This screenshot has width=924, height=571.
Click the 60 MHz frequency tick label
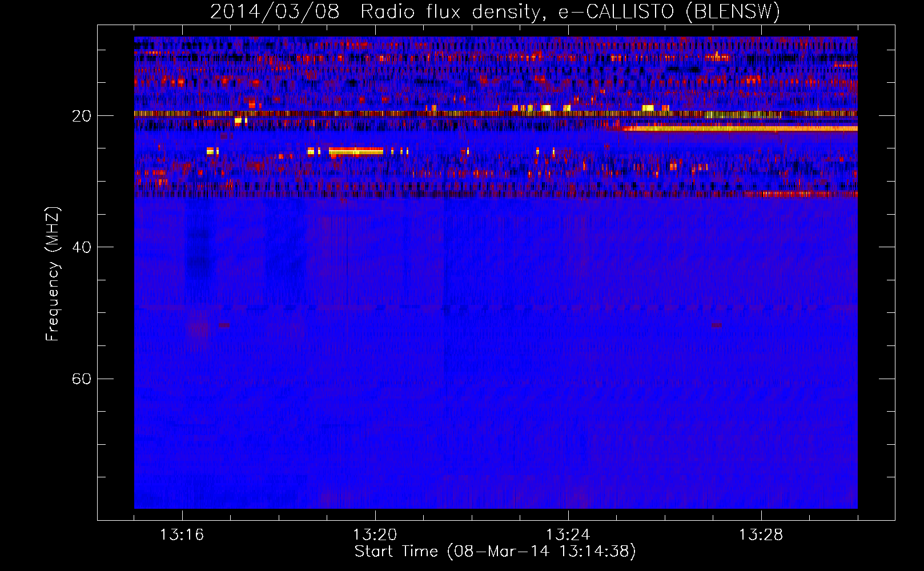pos(82,379)
